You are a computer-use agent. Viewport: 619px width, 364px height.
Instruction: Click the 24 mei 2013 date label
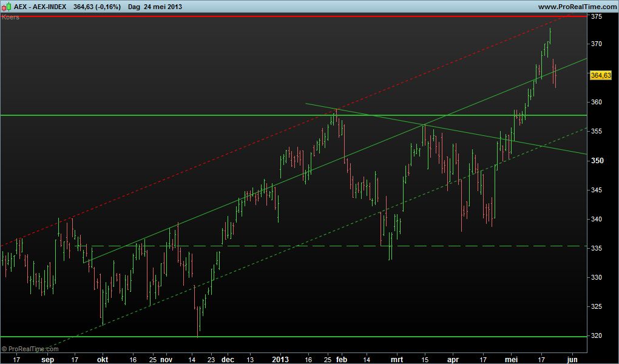(x=165, y=7)
